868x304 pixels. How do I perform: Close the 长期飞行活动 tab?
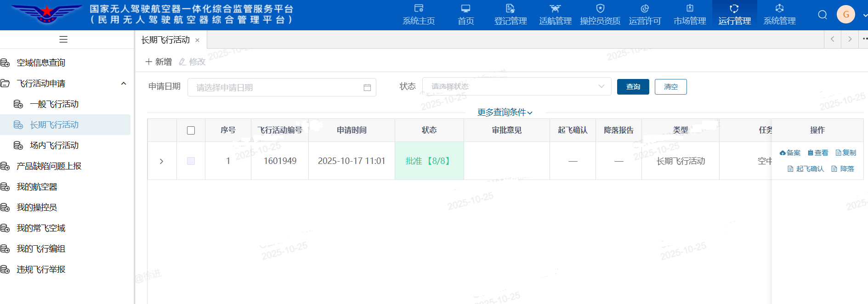(198, 40)
